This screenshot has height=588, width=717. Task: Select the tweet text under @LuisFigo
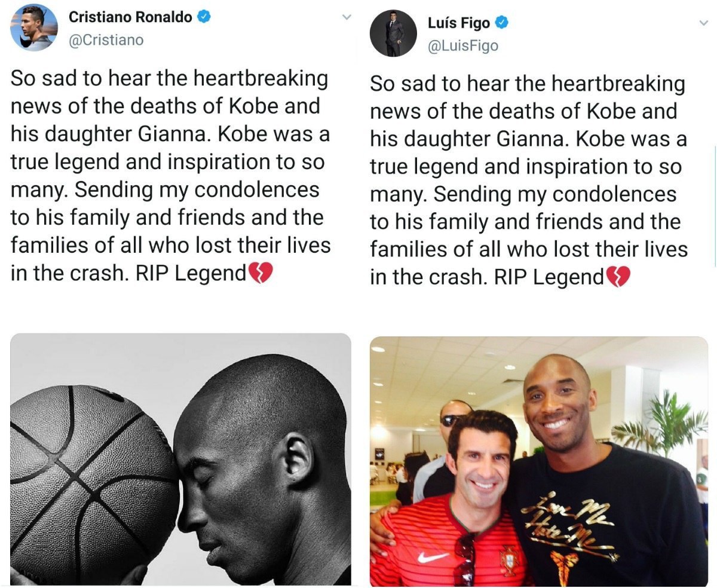pyautogui.click(x=529, y=180)
